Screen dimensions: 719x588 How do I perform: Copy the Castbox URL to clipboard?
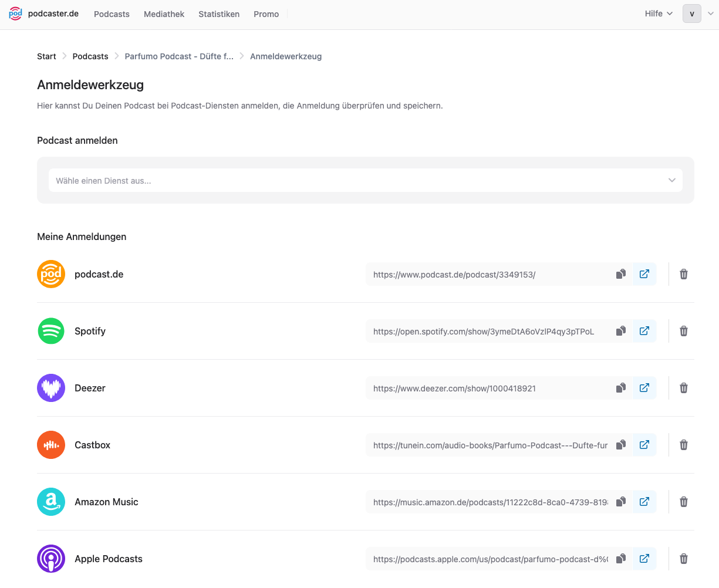[621, 445]
